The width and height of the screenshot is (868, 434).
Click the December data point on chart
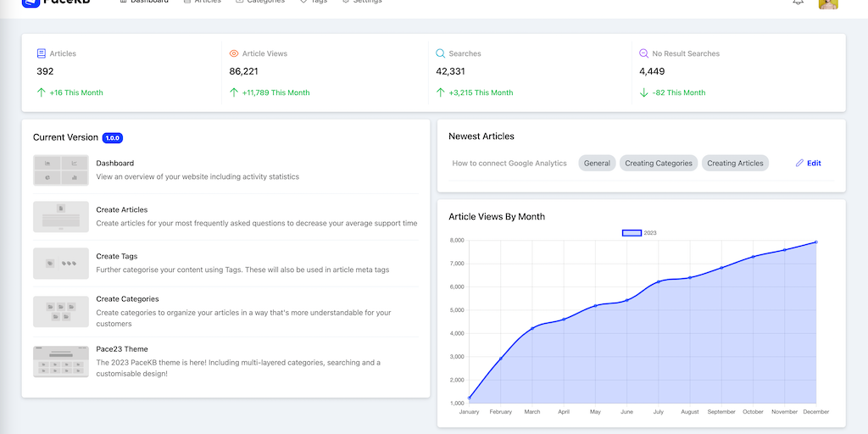click(815, 242)
